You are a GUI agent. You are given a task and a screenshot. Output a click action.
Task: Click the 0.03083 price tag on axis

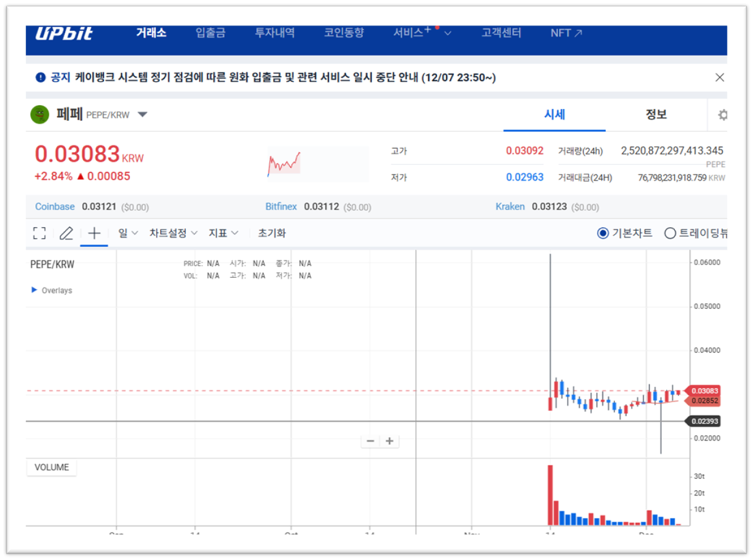(x=703, y=391)
